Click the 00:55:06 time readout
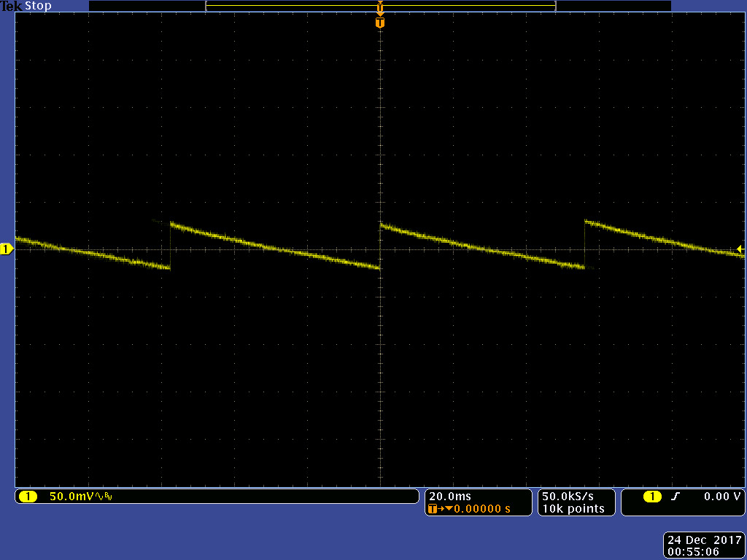This screenshot has height=560, width=747. click(x=693, y=552)
